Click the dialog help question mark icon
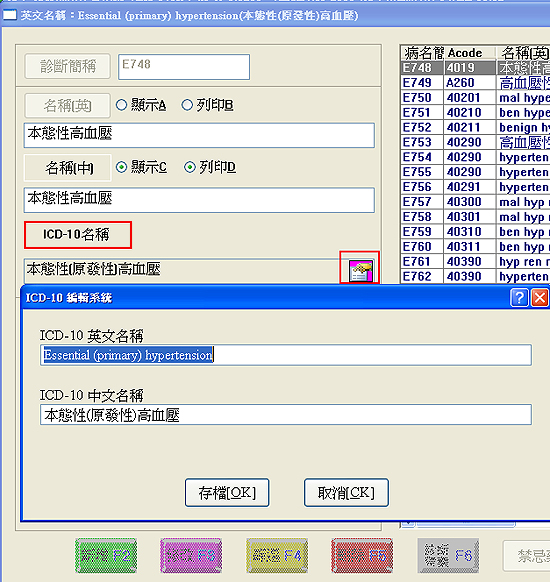 pyautogui.click(x=519, y=298)
